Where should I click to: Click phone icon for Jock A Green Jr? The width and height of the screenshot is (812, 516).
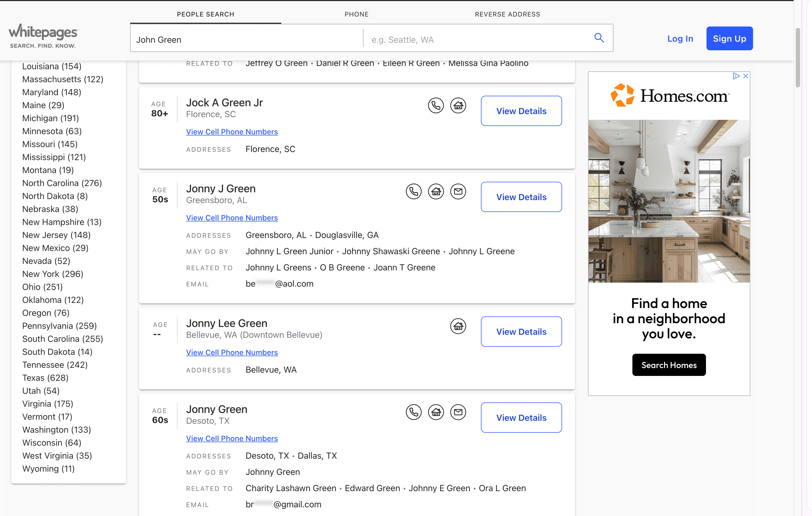[436, 105]
